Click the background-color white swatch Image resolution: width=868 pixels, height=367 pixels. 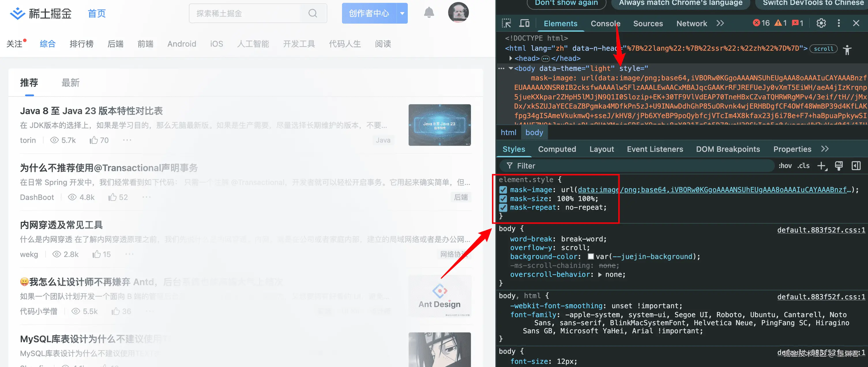point(591,257)
